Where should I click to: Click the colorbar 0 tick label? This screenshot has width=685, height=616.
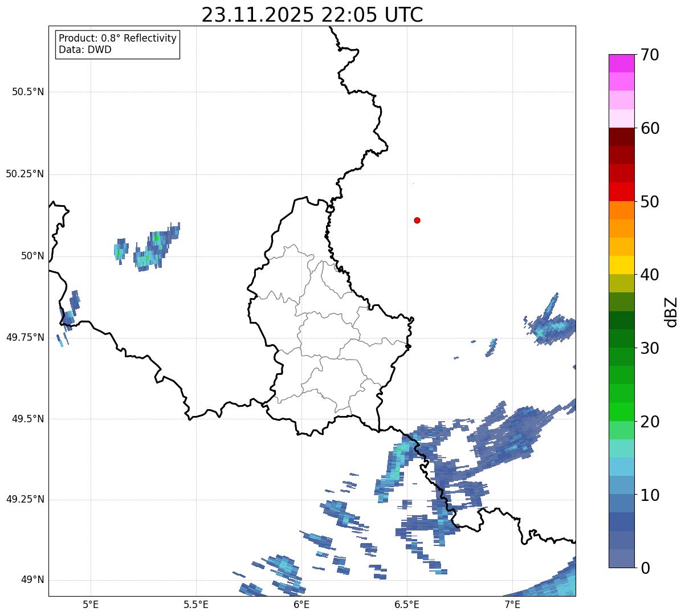(x=645, y=568)
